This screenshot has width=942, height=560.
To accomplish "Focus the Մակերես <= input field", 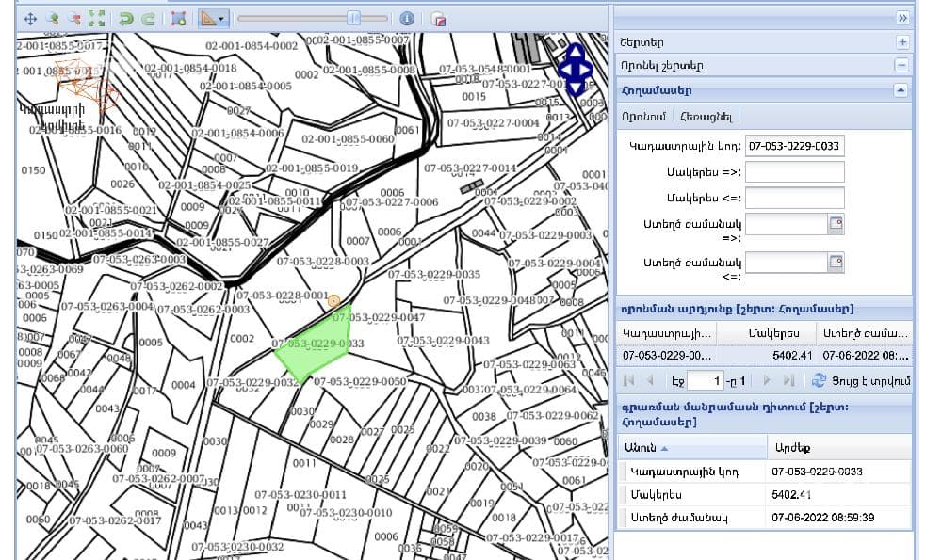I will click(x=795, y=198).
